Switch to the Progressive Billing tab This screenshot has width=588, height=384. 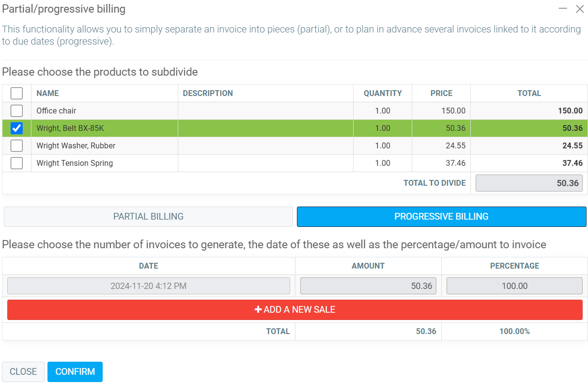(x=441, y=217)
